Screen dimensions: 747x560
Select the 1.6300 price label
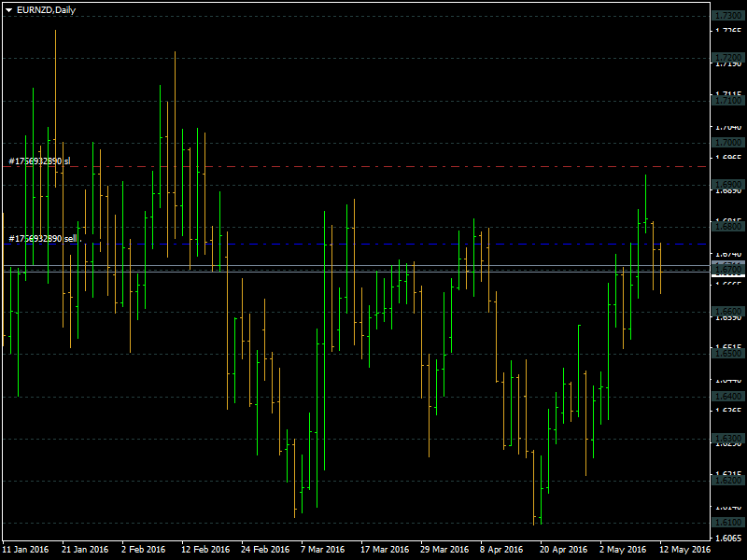tap(728, 438)
